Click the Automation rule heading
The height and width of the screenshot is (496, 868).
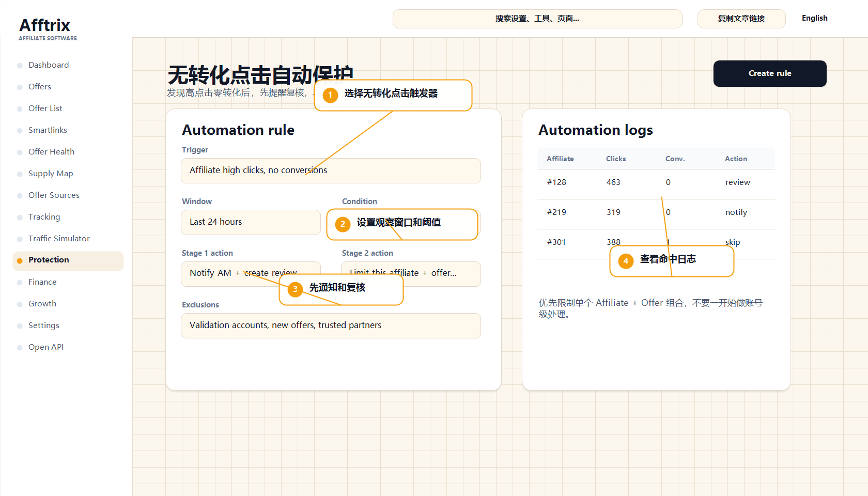(238, 130)
